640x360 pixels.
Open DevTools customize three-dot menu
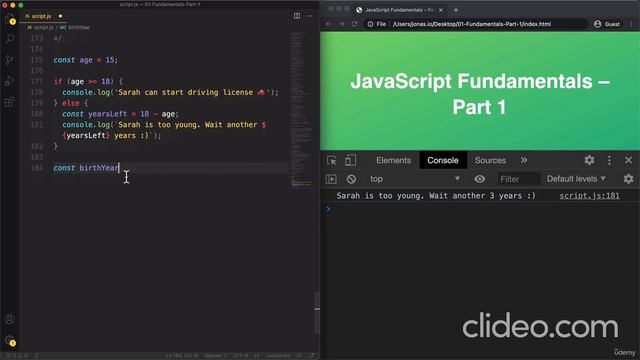click(x=609, y=160)
